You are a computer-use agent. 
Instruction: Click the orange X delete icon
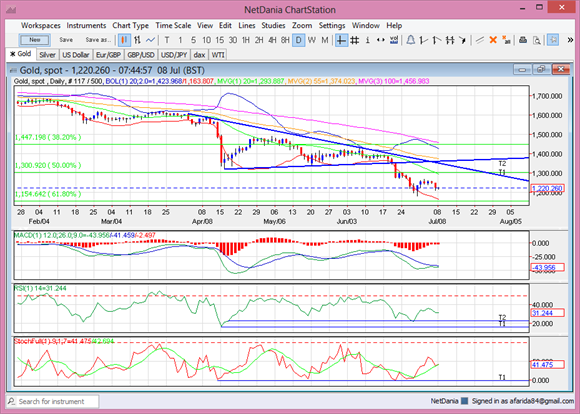pos(493,40)
